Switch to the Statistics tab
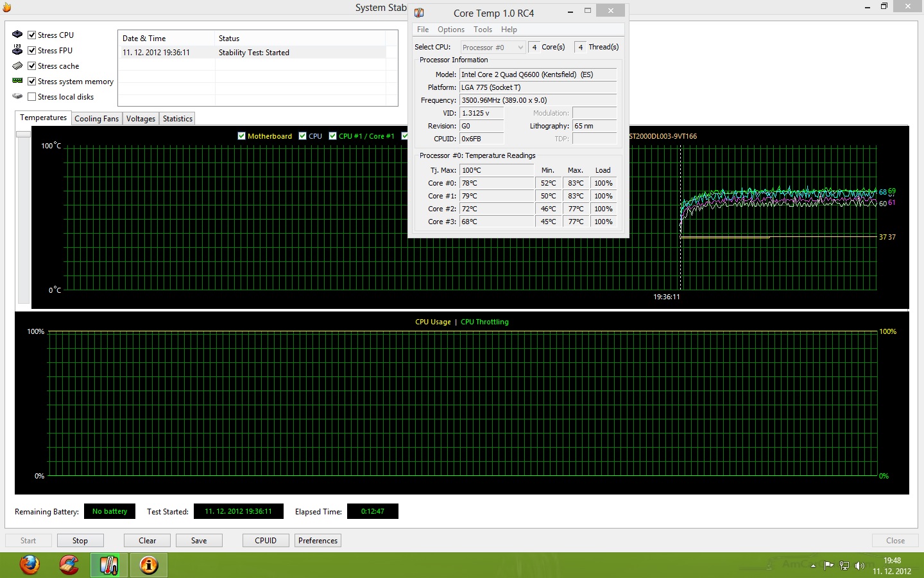Viewport: 924px width, 578px height. [178, 119]
